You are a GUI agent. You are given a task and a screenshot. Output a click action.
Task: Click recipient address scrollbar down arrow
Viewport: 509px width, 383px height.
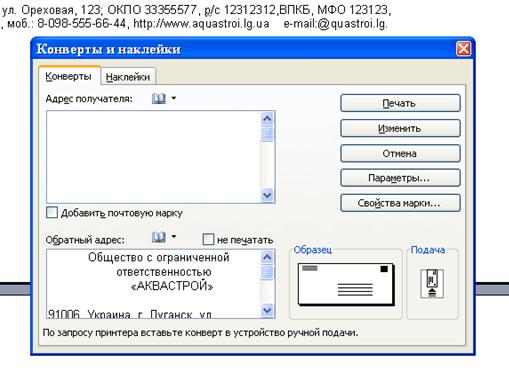pyautogui.click(x=267, y=195)
